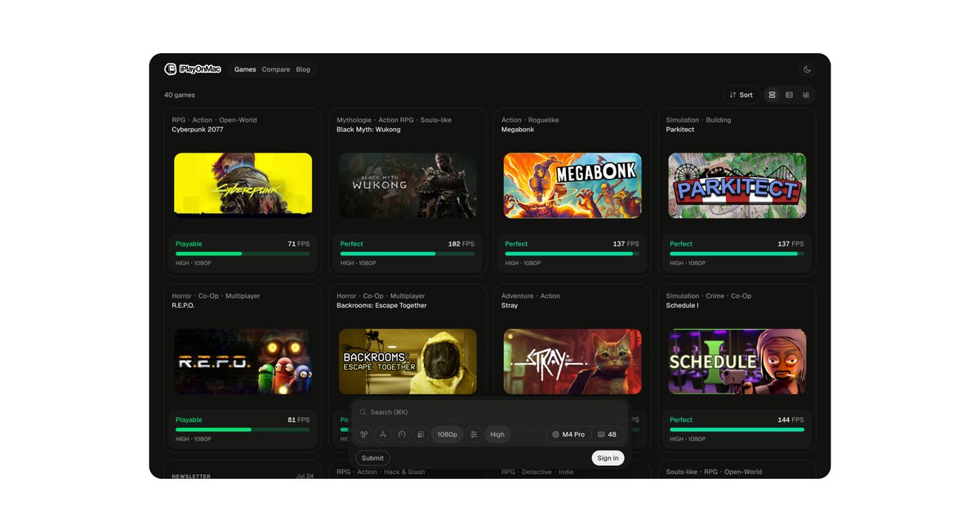
Task: Click 'RPG · Action · Open-World' tags
Action: 214,120
